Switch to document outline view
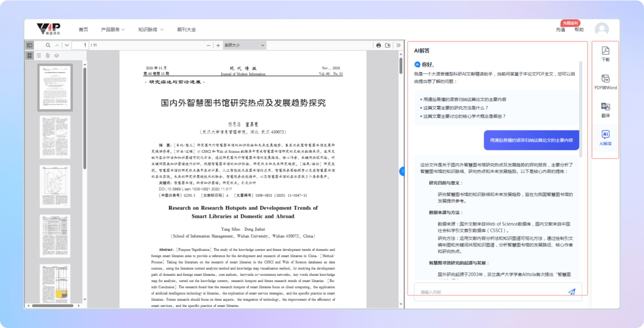The width and height of the screenshot is (644, 328). tap(39, 56)
